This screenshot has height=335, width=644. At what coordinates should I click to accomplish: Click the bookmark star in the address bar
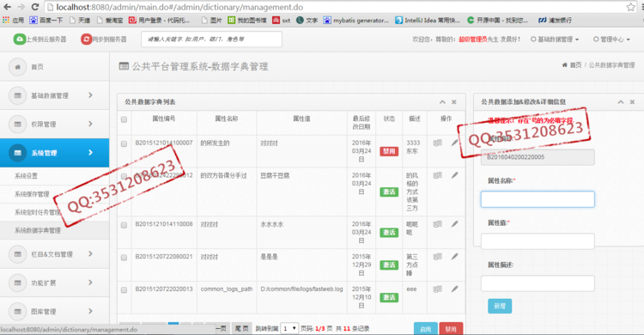click(630, 7)
